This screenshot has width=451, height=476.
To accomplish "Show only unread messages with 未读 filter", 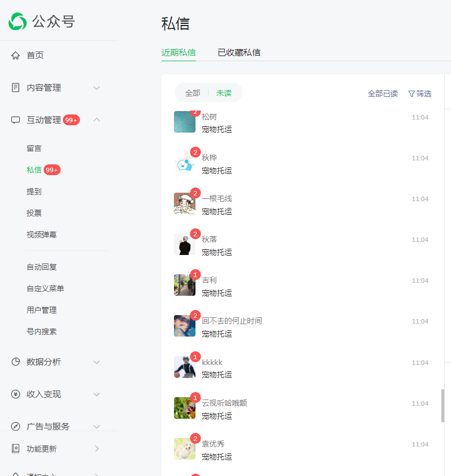I will pyautogui.click(x=224, y=93).
